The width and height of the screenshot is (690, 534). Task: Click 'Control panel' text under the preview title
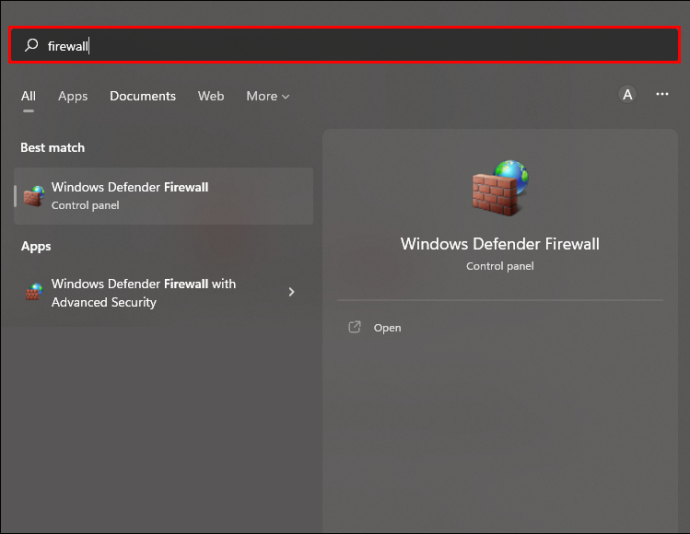tap(500, 266)
